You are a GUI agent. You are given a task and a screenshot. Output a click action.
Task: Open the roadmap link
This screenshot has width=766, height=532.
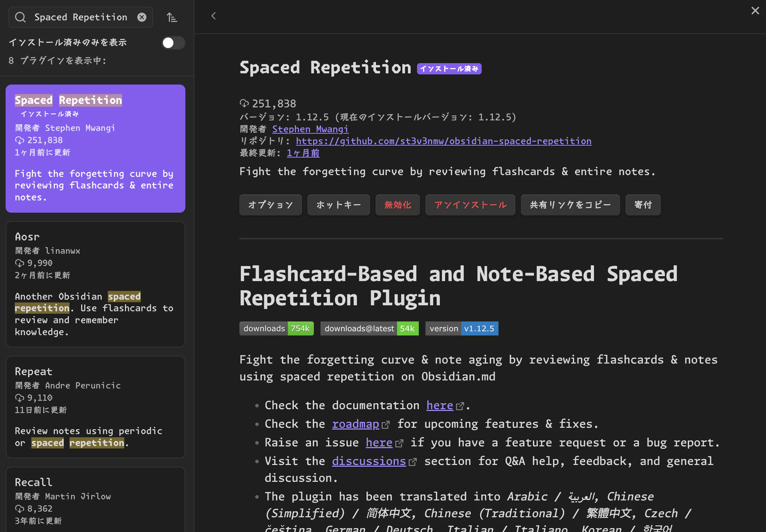pyautogui.click(x=356, y=424)
